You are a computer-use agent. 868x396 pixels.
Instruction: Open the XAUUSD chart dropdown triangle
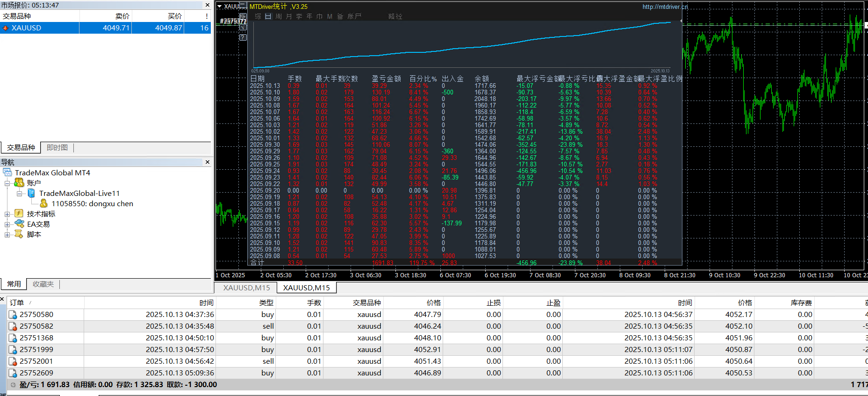[x=219, y=7]
